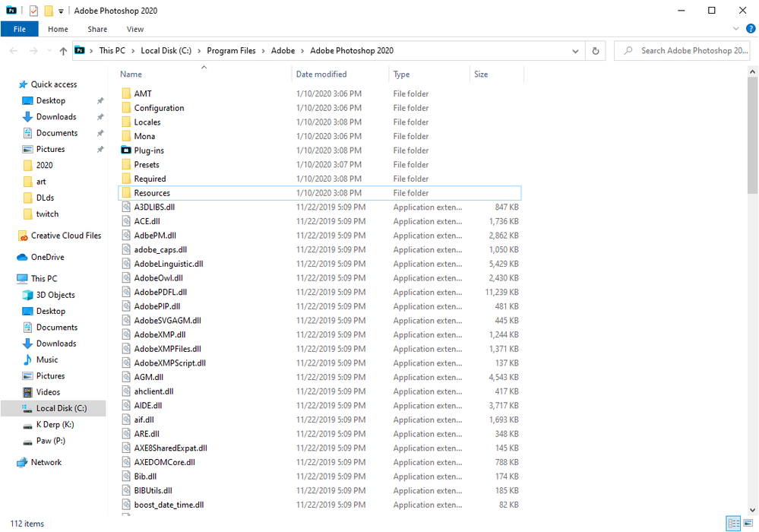Select the Resources folder row

[x=319, y=193]
